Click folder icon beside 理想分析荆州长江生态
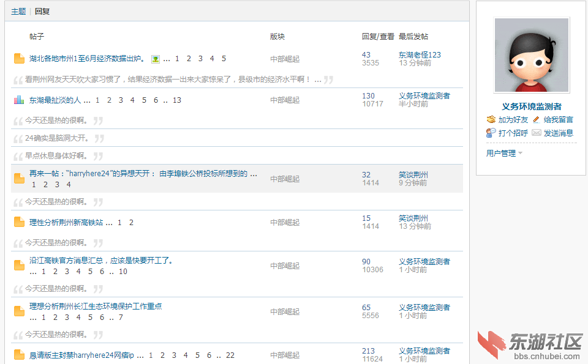The image size is (588, 364). (x=19, y=311)
